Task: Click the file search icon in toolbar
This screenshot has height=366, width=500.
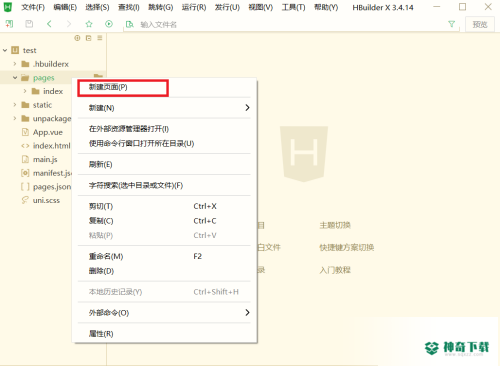Action: coord(129,24)
